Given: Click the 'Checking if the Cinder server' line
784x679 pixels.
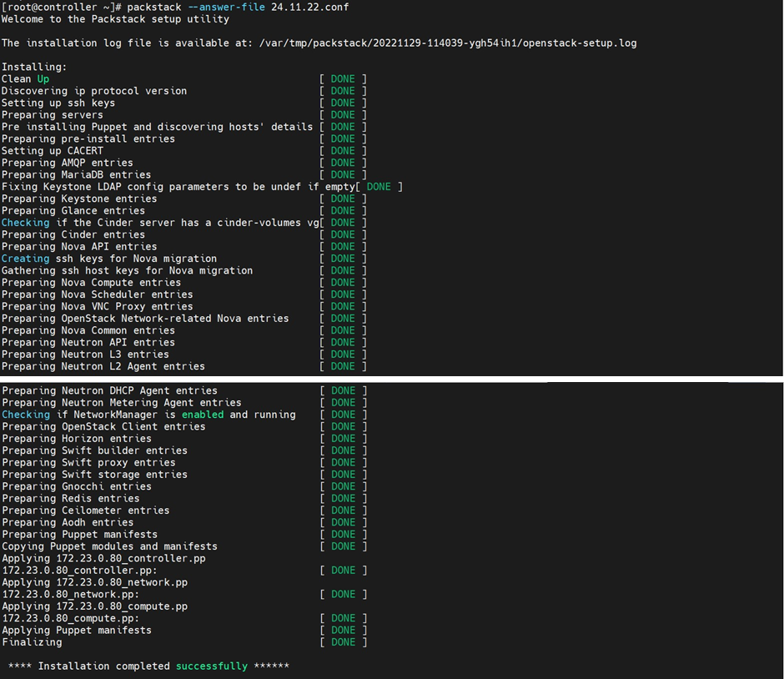Looking at the screenshot, I should (160, 223).
